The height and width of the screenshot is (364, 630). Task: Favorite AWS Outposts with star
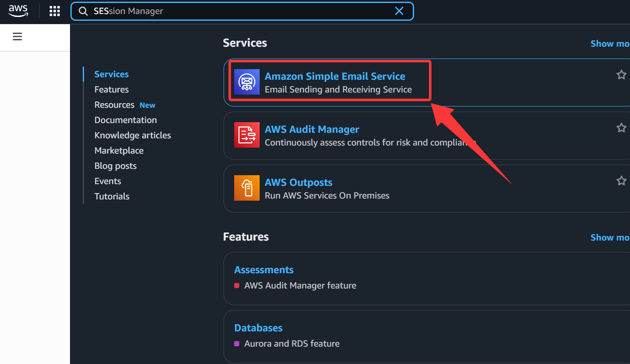622,181
